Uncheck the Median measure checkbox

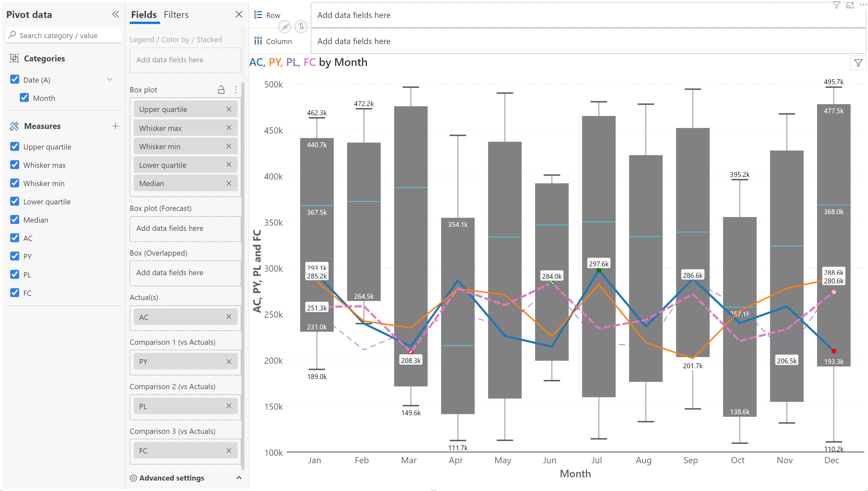click(14, 219)
